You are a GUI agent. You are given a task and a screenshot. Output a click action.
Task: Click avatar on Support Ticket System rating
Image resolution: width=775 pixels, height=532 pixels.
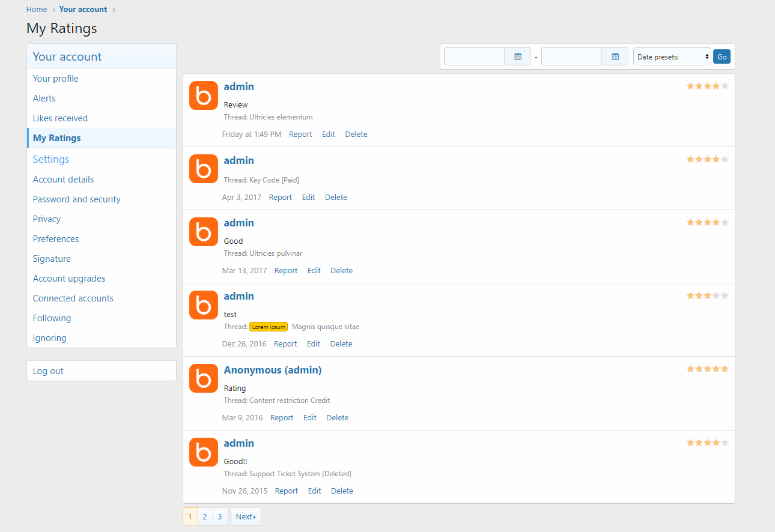(204, 452)
